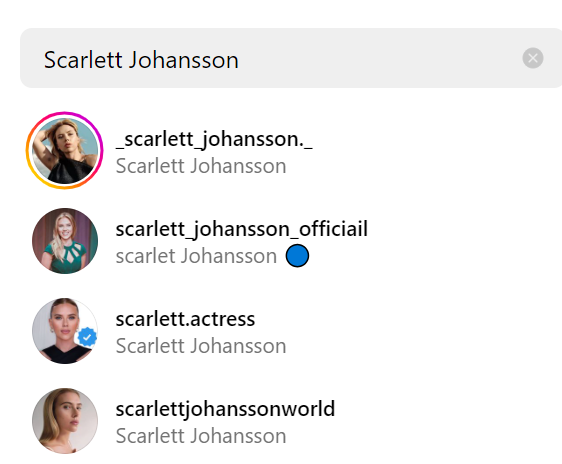Open the _scarlett_johansson._ username link

(x=214, y=139)
